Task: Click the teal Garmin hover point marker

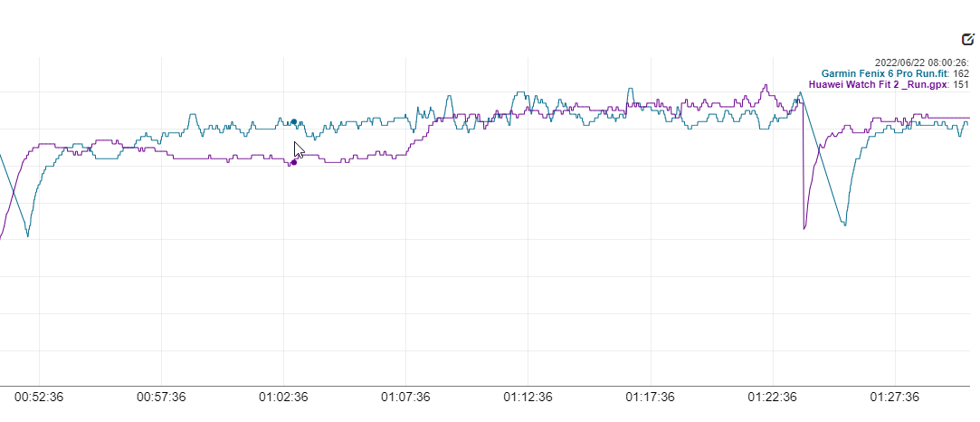Action: click(x=294, y=121)
